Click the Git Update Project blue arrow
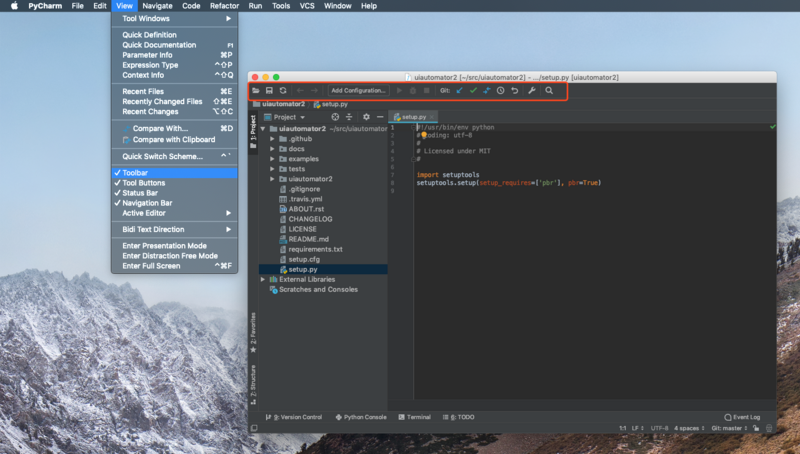 459,90
